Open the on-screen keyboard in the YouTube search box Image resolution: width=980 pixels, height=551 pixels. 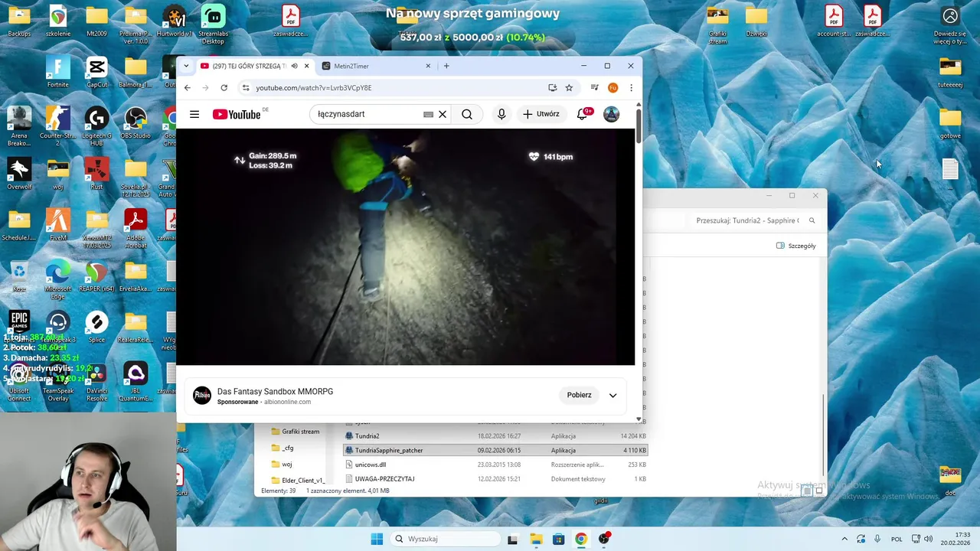428,114
